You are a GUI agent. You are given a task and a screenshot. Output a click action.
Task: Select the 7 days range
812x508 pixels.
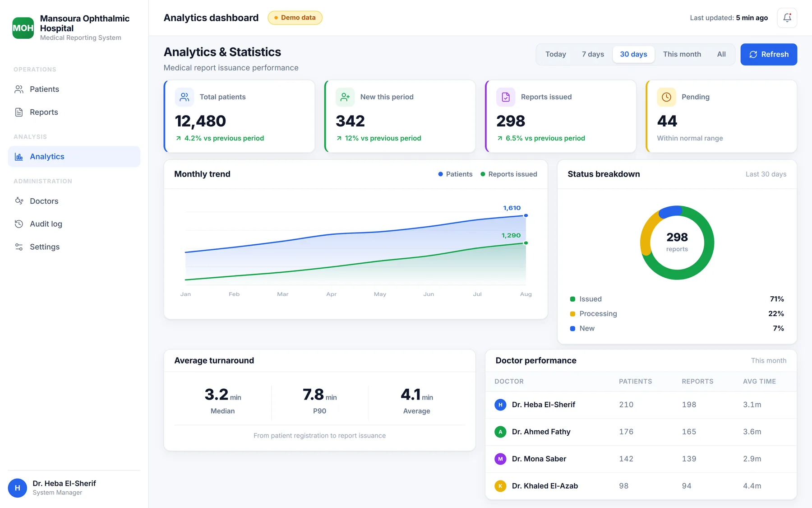click(593, 54)
